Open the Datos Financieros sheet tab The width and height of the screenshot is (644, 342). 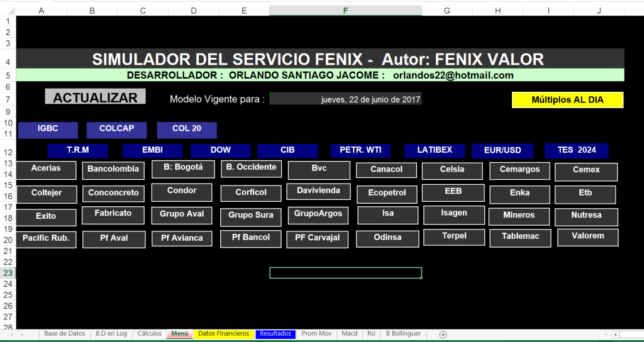(223, 334)
